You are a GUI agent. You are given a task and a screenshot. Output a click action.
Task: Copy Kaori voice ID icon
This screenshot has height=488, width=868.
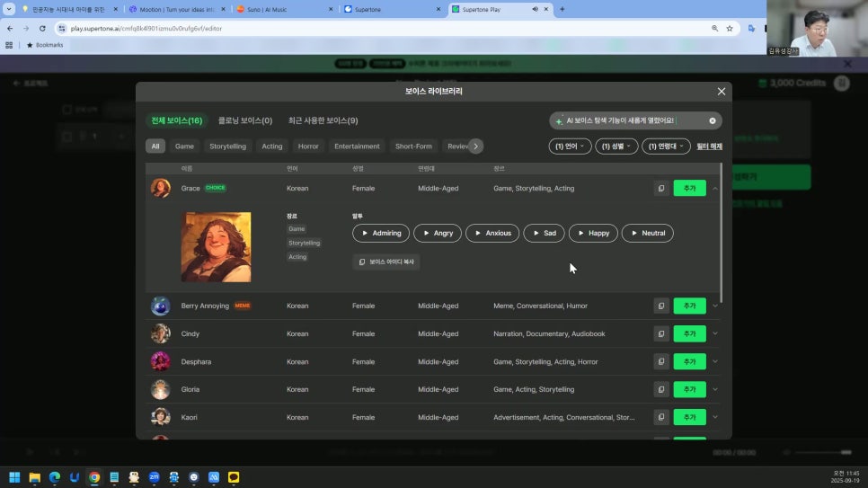(x=661, y=417)
